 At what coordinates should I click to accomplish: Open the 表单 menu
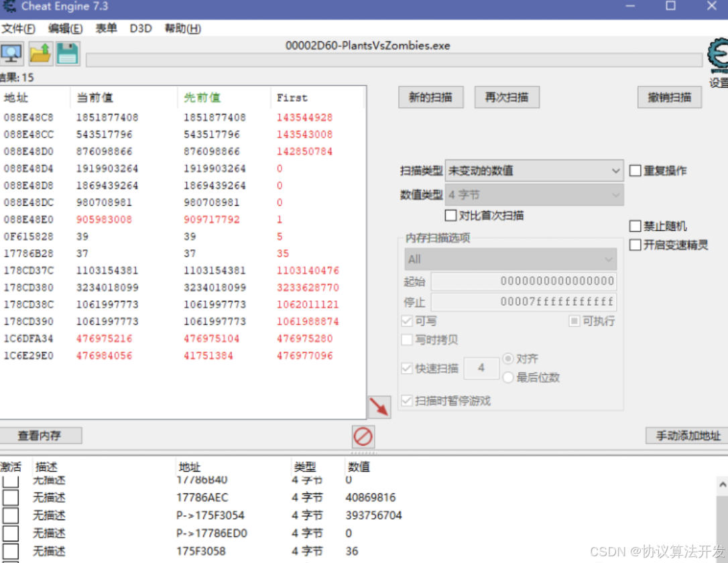pos(107,29)
